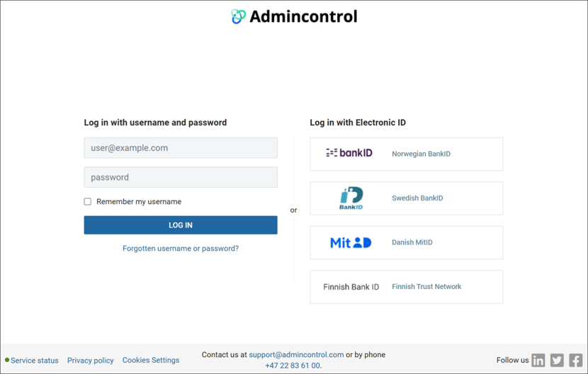The width and height of the screenshot is (588, 374).
Task: Open the Facebook icon in footer
Action: tap(576, 360)
